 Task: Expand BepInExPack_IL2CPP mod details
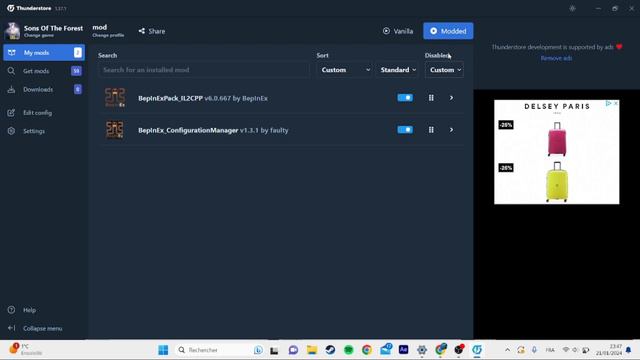click(451, 98)
